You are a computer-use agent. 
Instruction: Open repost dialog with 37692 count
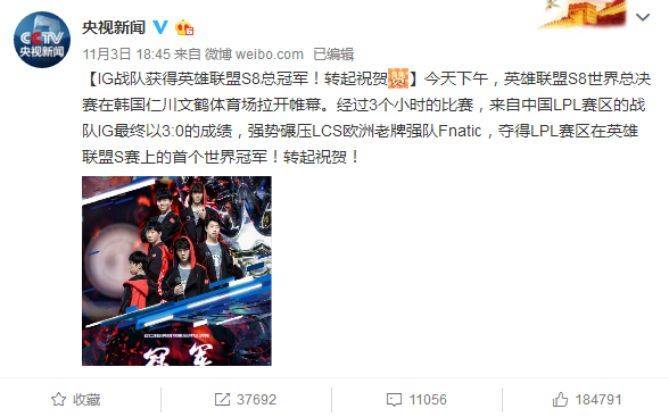click(x=245, y=400)
